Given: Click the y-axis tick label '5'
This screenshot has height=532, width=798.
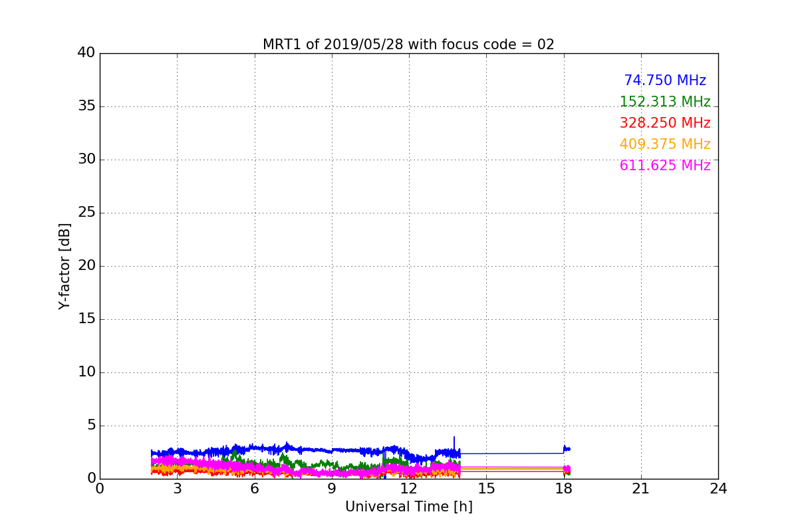Looking at the screenshot, I should (x=90, y=426).
